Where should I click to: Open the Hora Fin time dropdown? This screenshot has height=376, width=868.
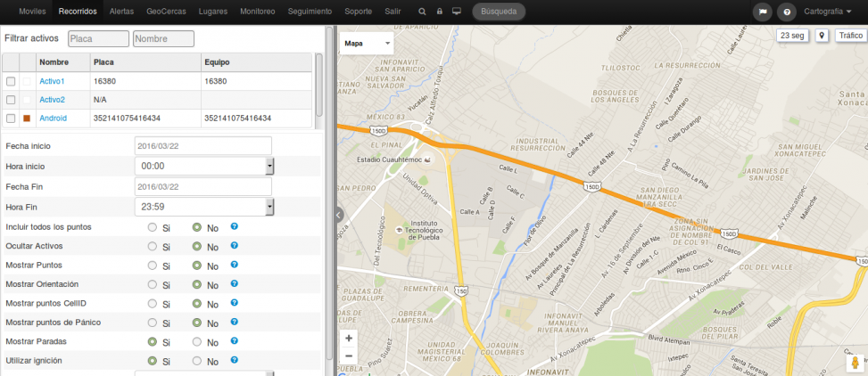pyautogui.click(x=204, y=207)
